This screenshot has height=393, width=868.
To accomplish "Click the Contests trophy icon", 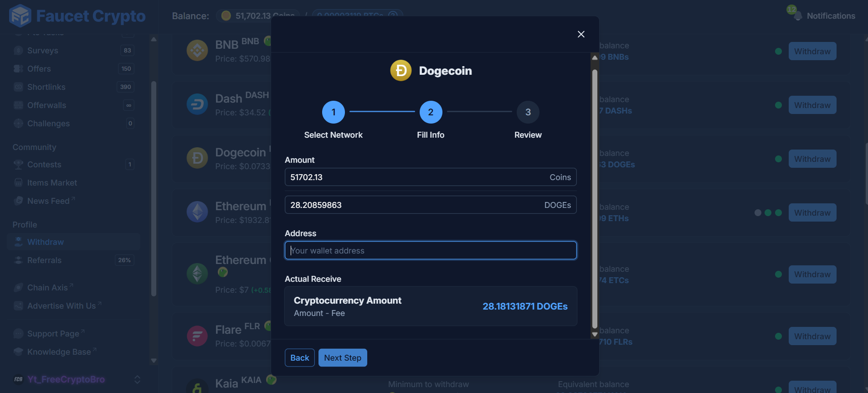I will pos(18,165).
